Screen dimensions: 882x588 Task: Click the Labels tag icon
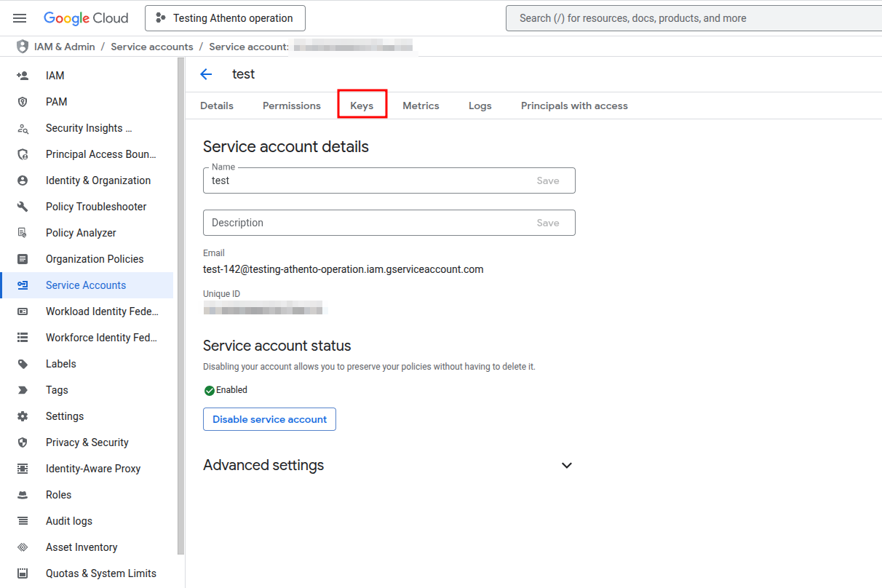(23, 364)
